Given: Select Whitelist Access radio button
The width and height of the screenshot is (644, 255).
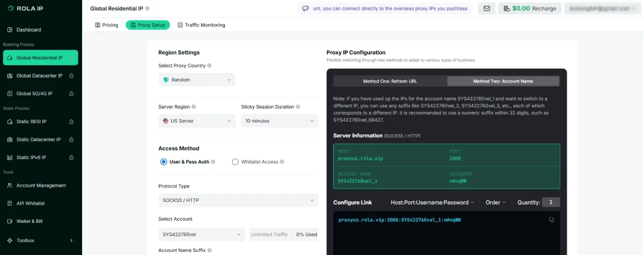Looking at the screenshot, I should (x=235, y=162).
